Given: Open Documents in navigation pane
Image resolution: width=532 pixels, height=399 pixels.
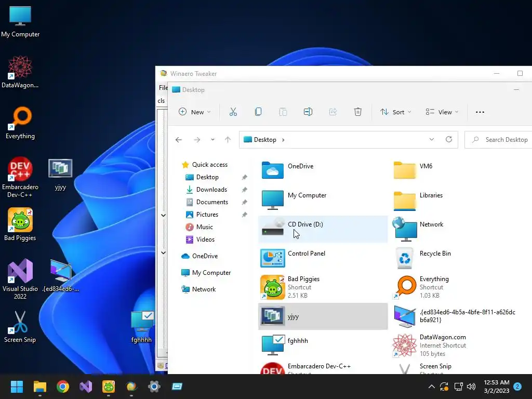Looking at the screenshot, I should point(212,202).
